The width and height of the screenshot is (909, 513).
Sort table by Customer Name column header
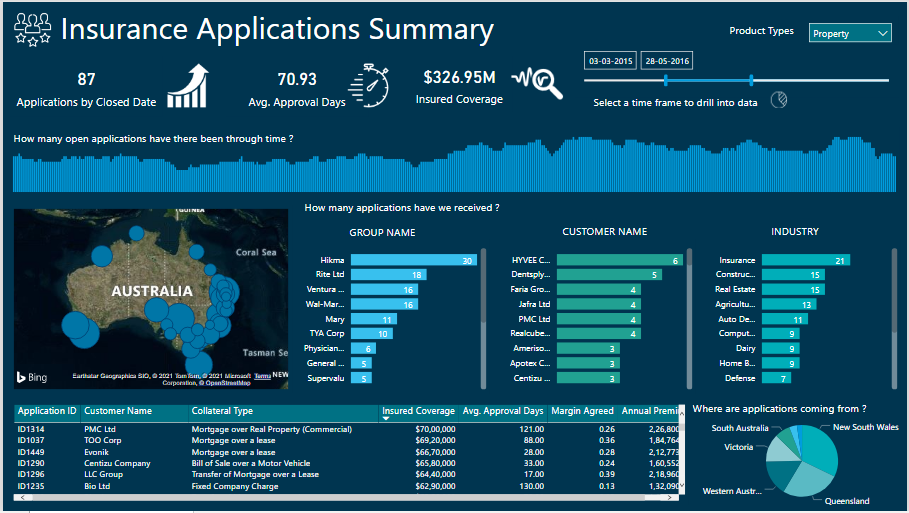point(118,411)
